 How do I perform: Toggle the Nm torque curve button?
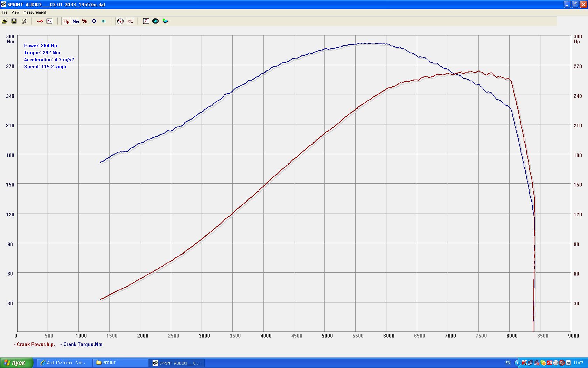click(76, 21)
